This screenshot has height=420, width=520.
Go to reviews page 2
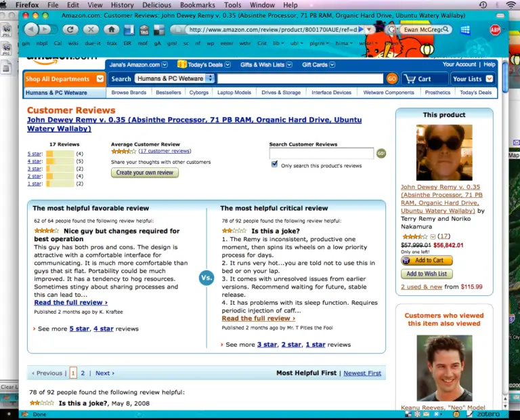click(x=83, y=373)
